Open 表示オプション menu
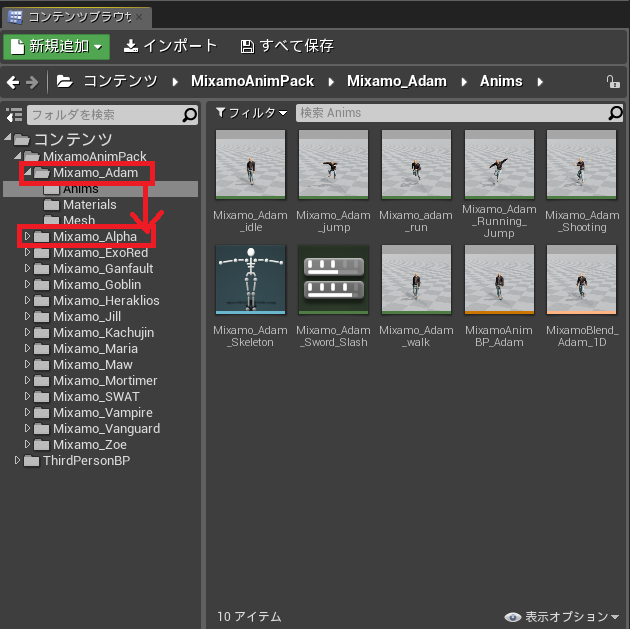Image resolution: width=630 pixels, height=629 pixels. 562,616
